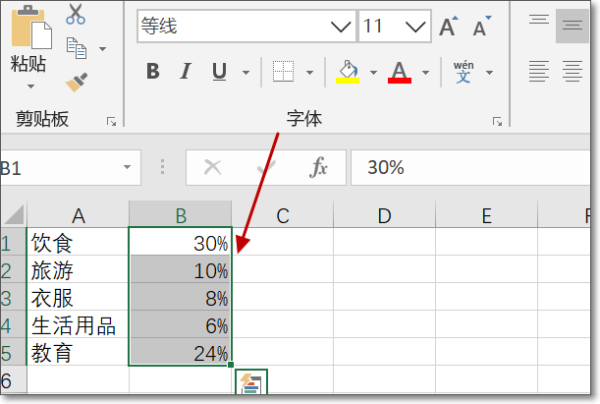Screen dimensions: 600x404
Task: Select row 6 header
Action: tap(13, 380)
